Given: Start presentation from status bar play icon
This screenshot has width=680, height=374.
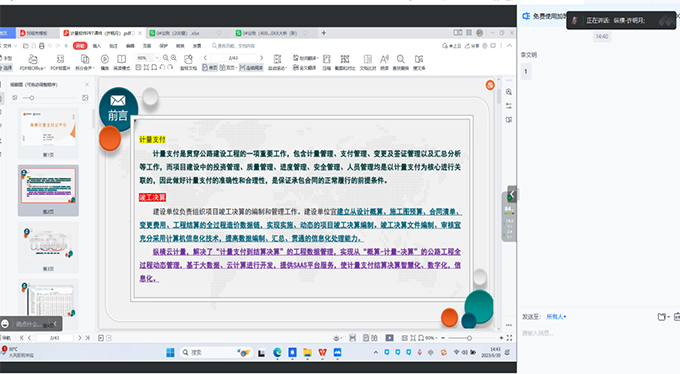Looking at the screenshot, I should point(389,338).
